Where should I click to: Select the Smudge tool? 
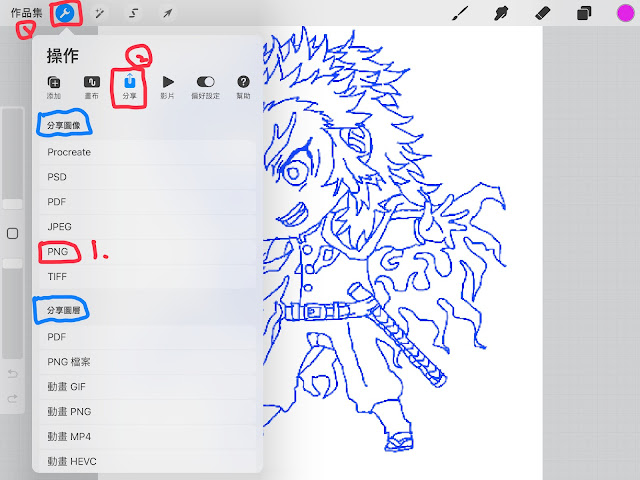coord(501,13)
